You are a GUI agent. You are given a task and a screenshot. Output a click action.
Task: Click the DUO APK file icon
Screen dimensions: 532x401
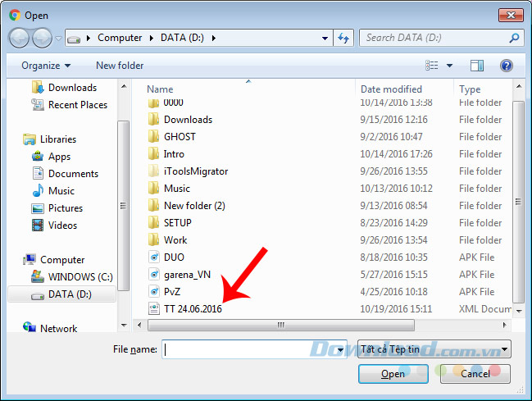click(154, 257)
